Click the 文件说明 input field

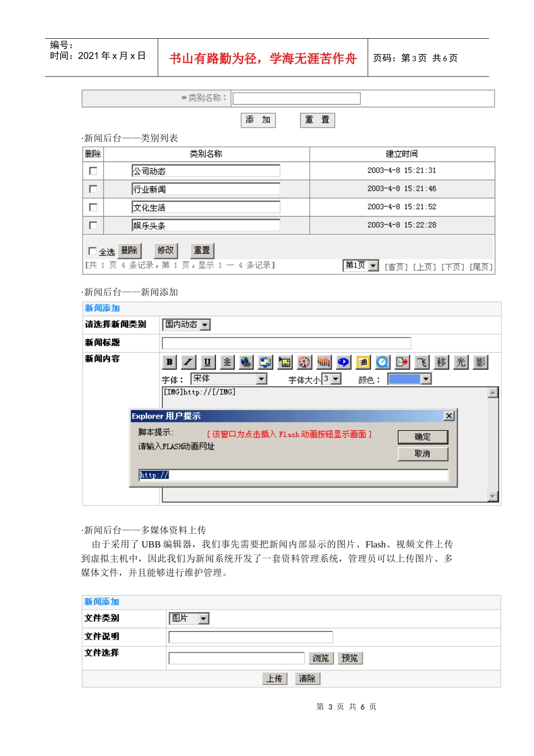251,637
